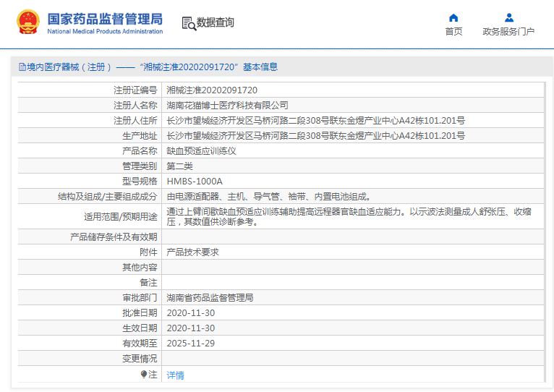Select 生效日期 value 2020-11-30
The image size is (554, 392).
pyautogui.click(x=191, y=328)
